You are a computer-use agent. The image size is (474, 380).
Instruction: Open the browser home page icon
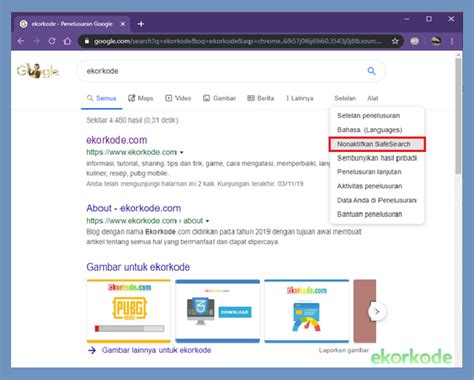(67, 41)
